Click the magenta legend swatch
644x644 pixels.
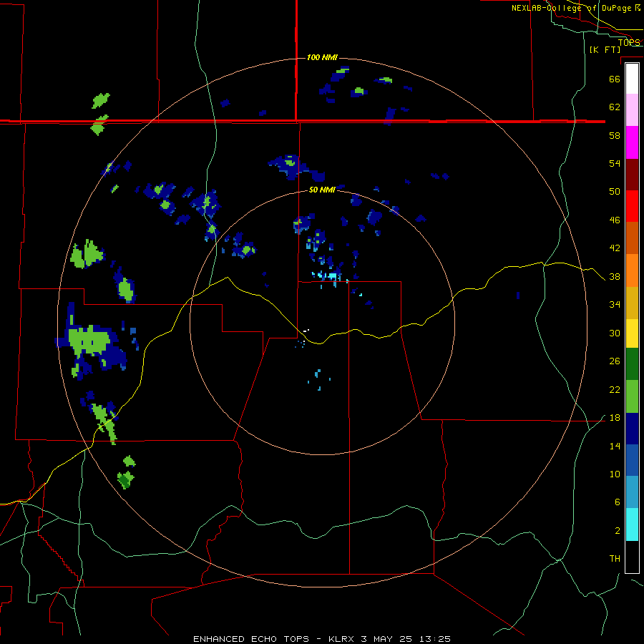pos(632,142)
